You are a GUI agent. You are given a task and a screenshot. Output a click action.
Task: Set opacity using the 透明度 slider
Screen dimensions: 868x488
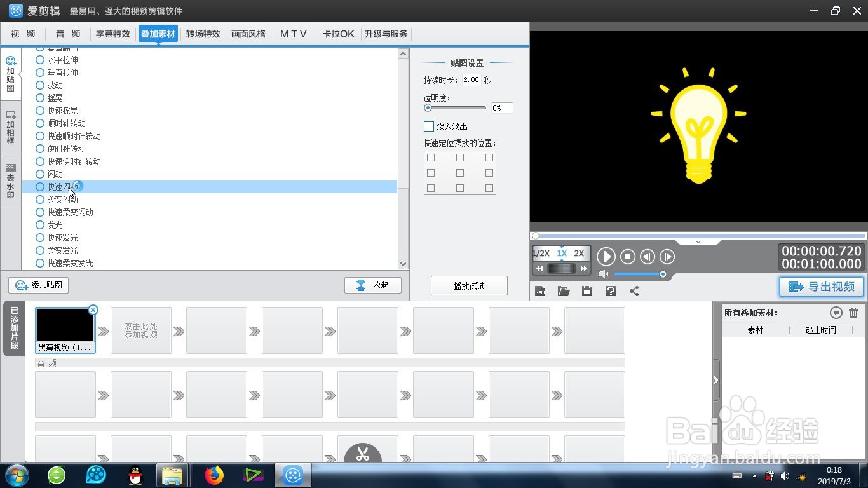(427, 107)
